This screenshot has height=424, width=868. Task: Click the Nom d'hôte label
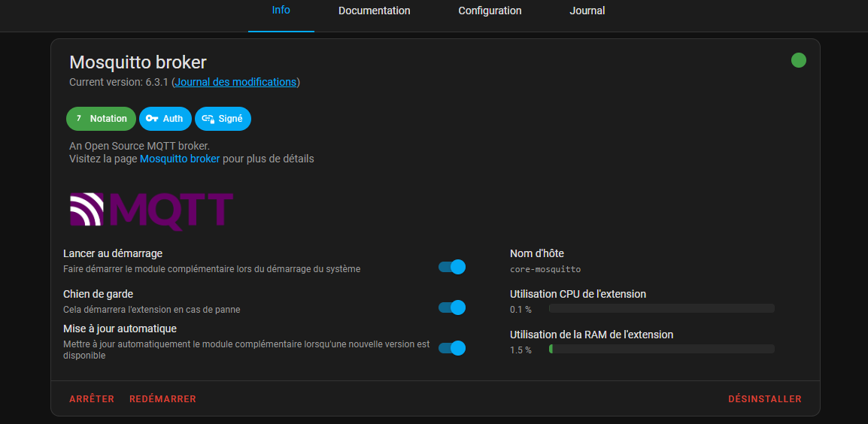point(536,253)
